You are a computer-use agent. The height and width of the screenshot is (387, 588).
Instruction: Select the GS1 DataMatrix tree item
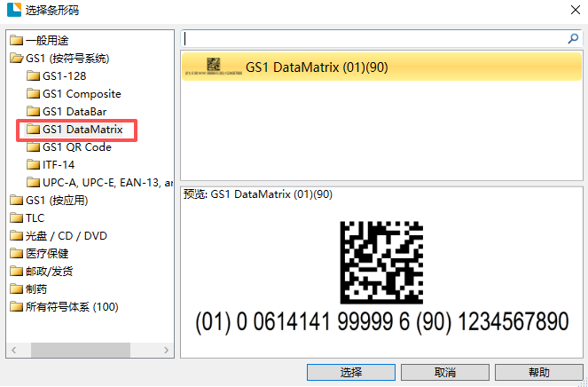click(82, 130)
